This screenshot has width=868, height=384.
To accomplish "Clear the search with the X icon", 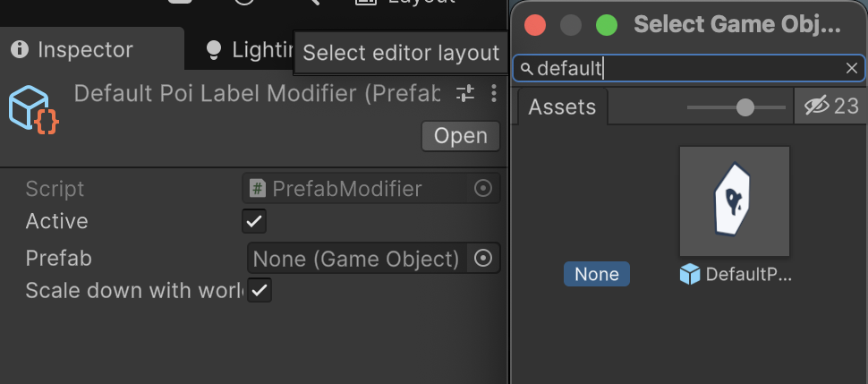I will click(851, 68).
